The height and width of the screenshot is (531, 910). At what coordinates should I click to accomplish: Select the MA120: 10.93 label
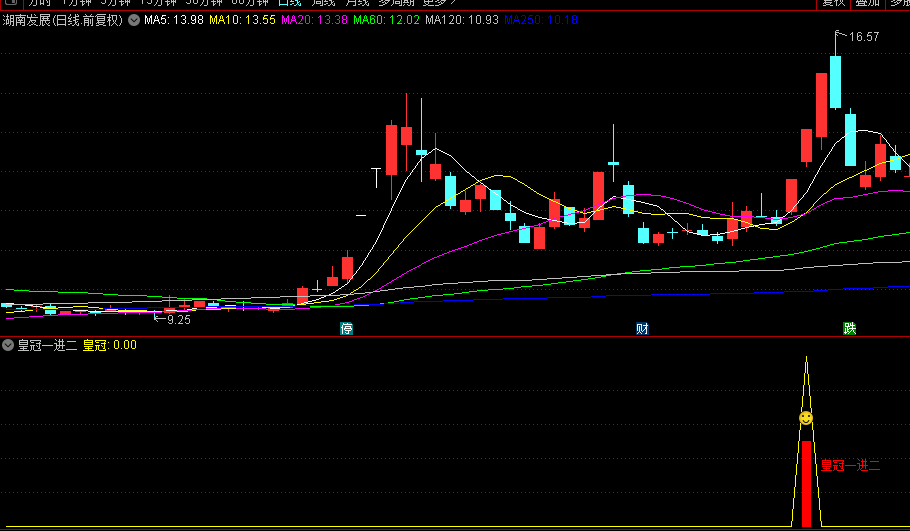462,20
